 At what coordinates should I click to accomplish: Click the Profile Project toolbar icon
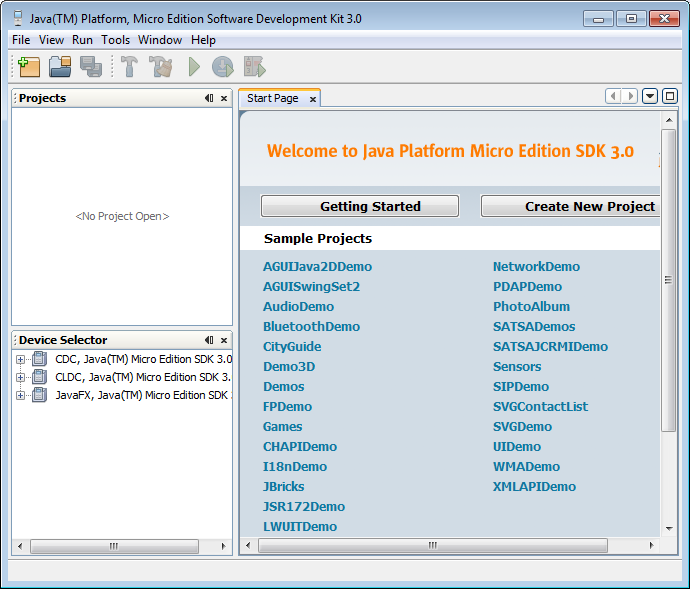pos(255,67)
